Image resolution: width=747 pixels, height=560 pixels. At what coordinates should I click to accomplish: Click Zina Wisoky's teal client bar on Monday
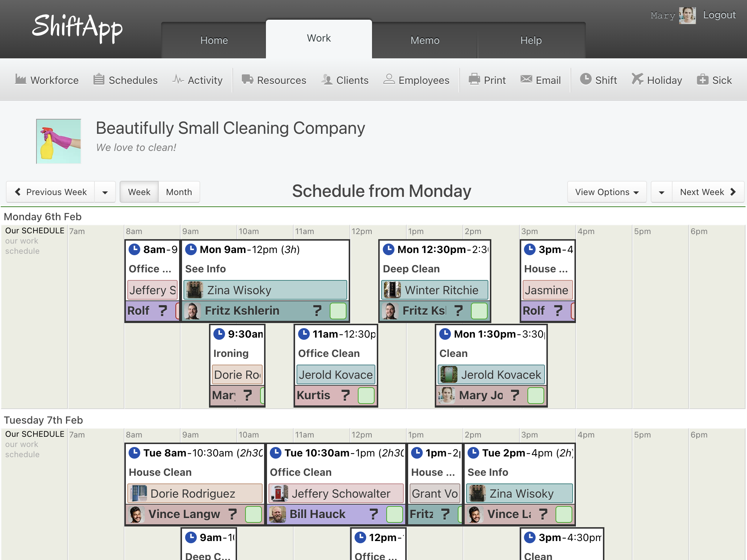[265, 290]
